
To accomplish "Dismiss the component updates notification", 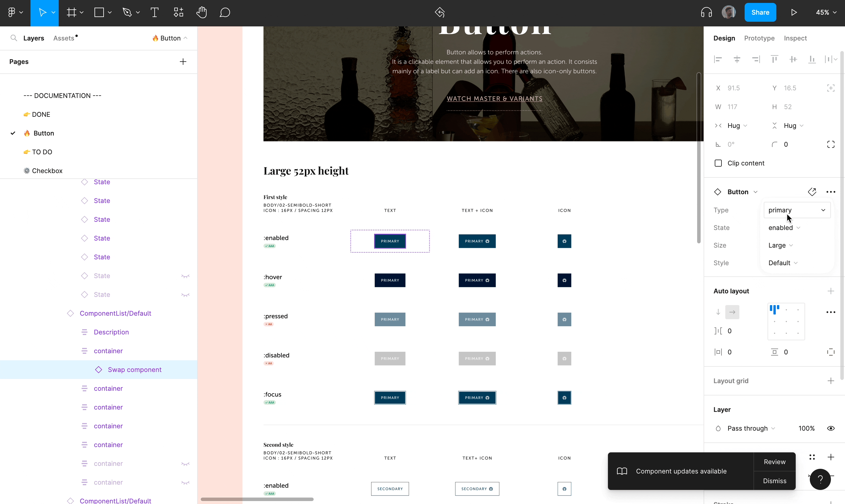I will (774, 481).
